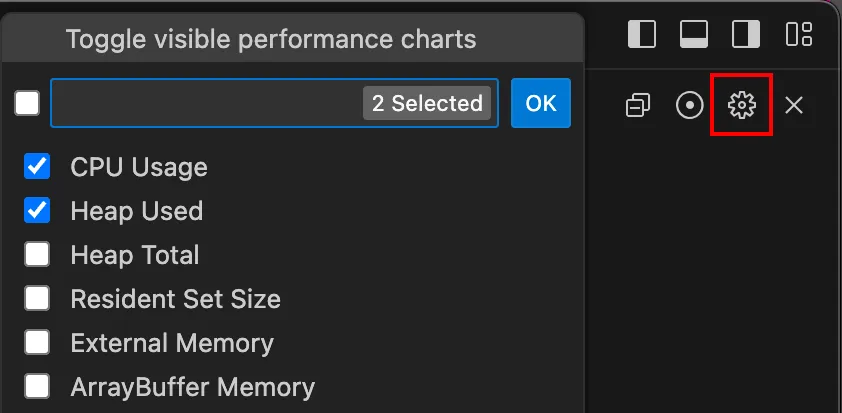This screenshot has width=842, height=413.
Task: Toggle the secondary side bar layout icon
Action: 746,34
